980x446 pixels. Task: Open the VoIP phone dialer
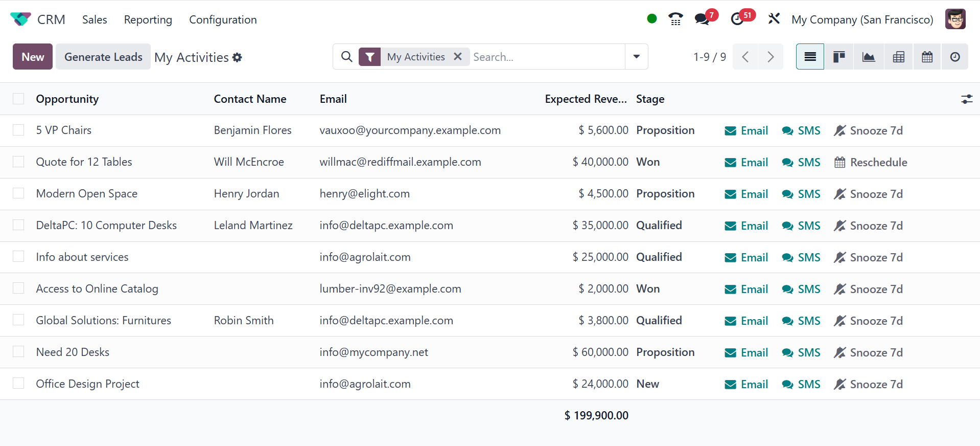click(675, 19)
